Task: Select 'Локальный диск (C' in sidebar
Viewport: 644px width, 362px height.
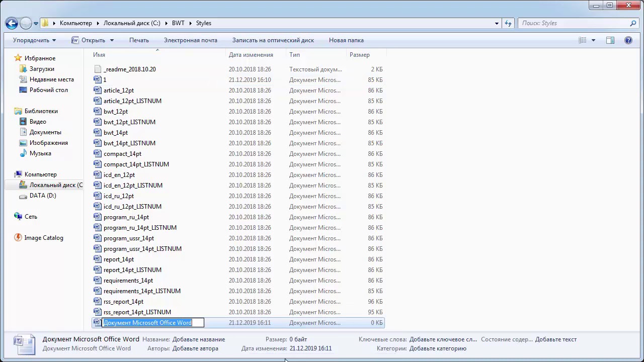Action: click(56, 185)
